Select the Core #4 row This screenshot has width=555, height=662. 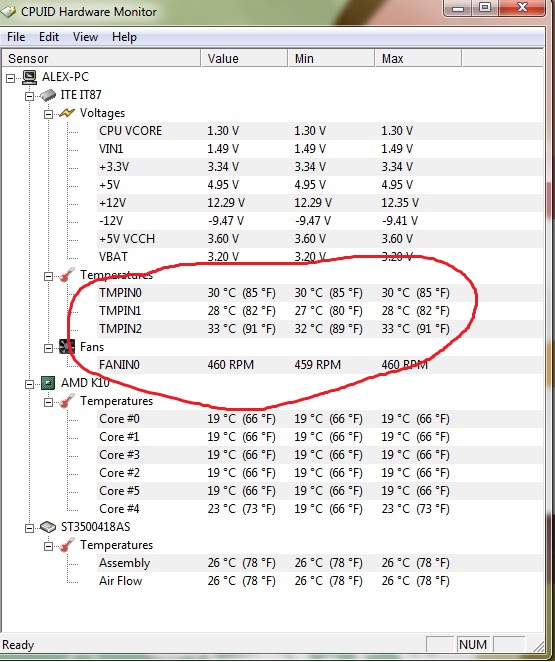(320, 509)
